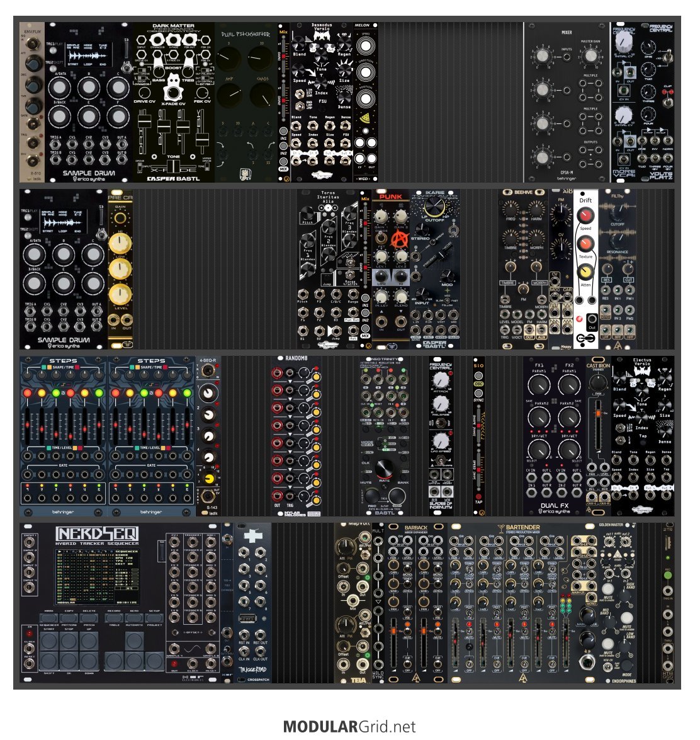Click the TAP button on the SiO module
700x740 pixels.
(478, 496)
